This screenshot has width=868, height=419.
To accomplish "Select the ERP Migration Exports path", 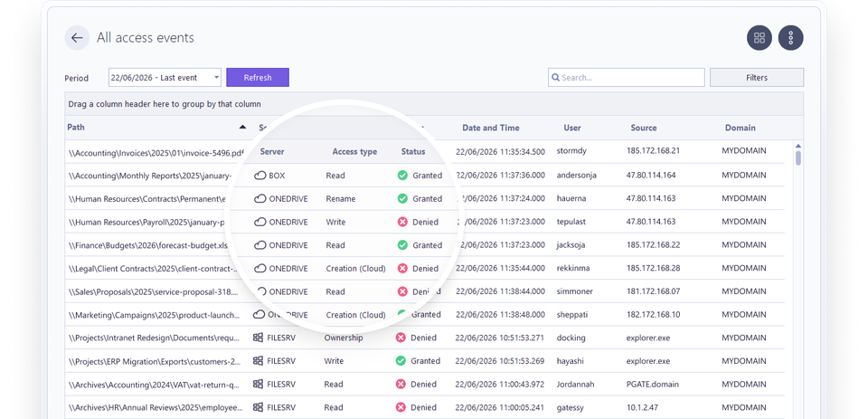I will (x=155, y=361).
